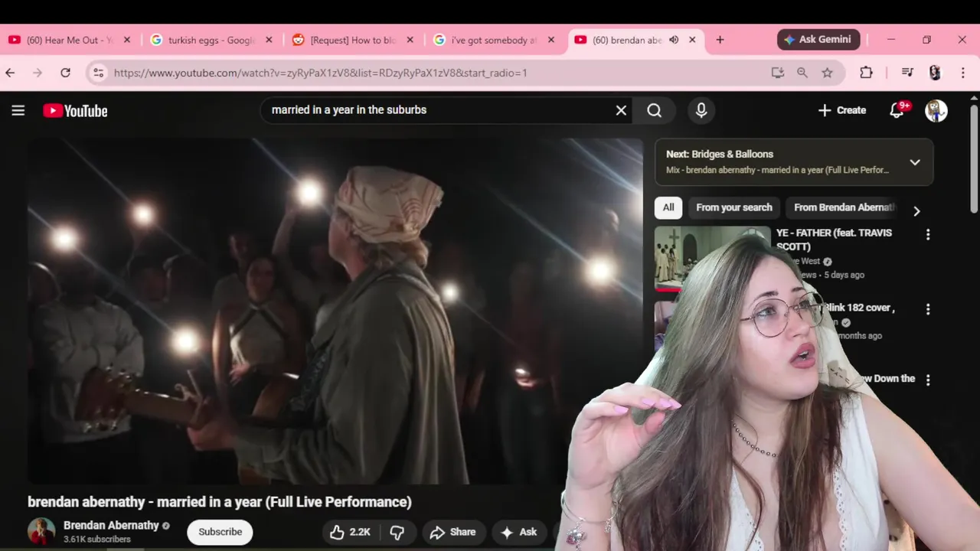Go back with the browser back arrow

pyautogui.click(x=10, y=73)
